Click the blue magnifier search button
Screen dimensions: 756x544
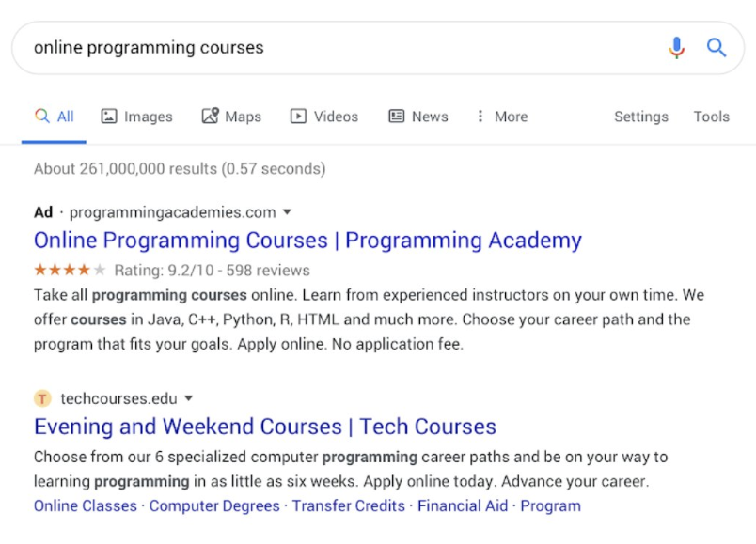point(716,48)
